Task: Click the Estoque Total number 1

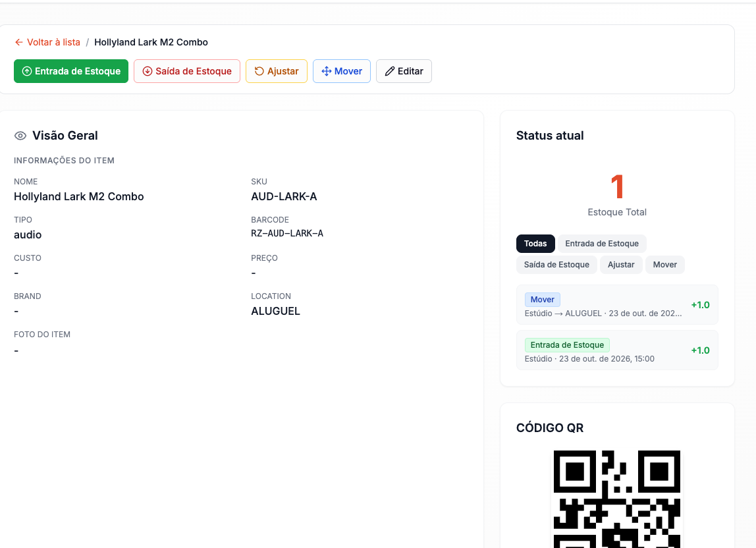Action: coord(617,186)
